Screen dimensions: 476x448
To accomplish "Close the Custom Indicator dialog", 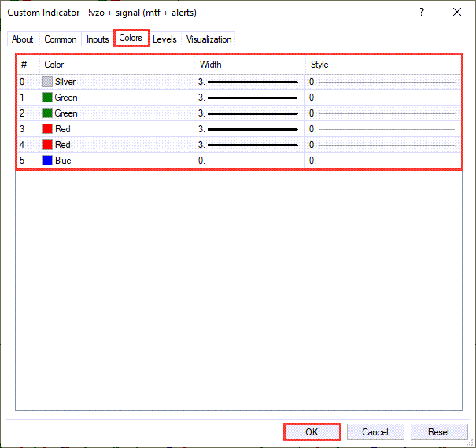I will tap(457, 12).
